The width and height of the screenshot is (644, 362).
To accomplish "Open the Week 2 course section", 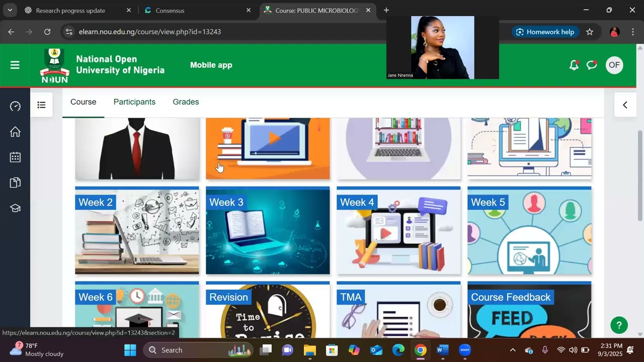I will (x=137, y=231).
